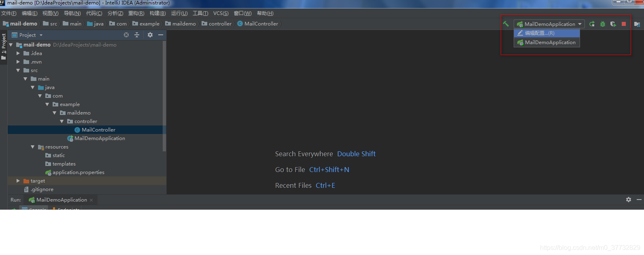Expand the .mvn folder arrow
This screenshot has width=644, height=255.
click(x=18, y=62)
